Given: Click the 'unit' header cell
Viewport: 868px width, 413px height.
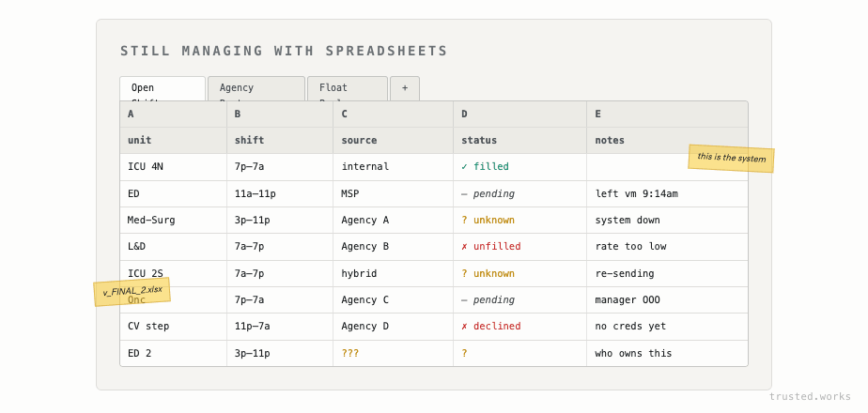Looking at the screenshot, I should point(173,141).
